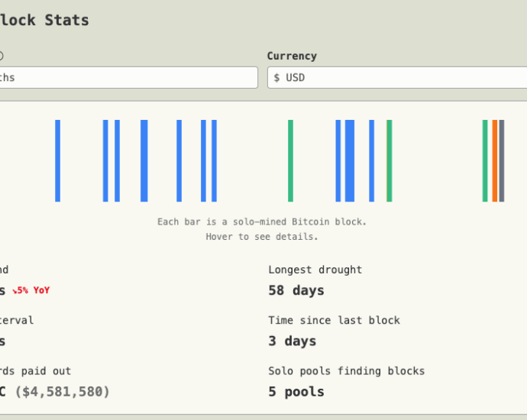Select the 3 days stat value
The width and height of the screenshot is (527, 420).
(x=292, y=341)
